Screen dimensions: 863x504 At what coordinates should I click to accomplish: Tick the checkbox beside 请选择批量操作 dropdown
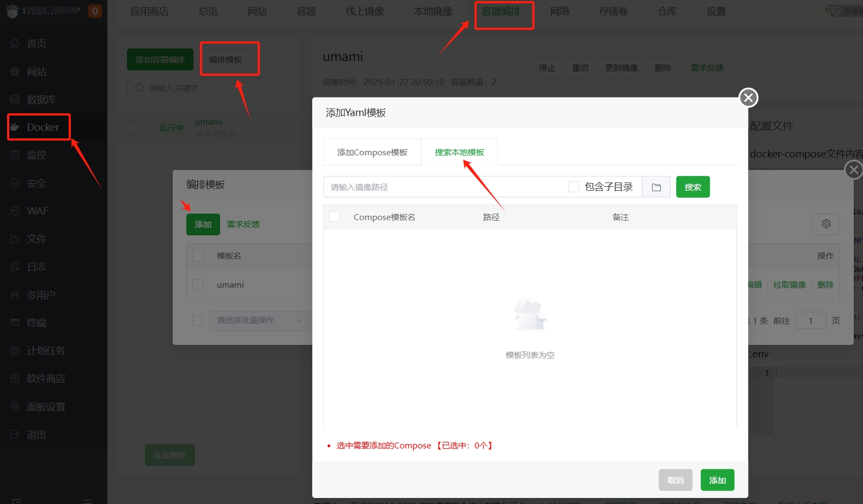tap(198, 320)
